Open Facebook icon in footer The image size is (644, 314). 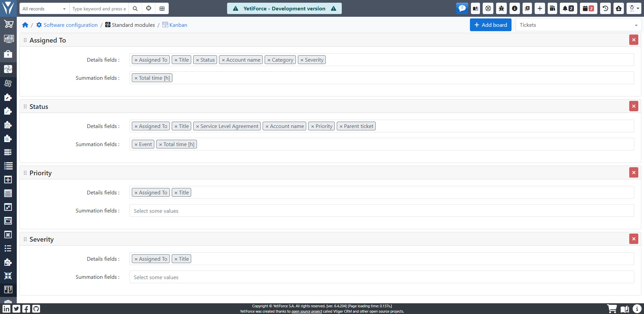(x=26, y=309)
